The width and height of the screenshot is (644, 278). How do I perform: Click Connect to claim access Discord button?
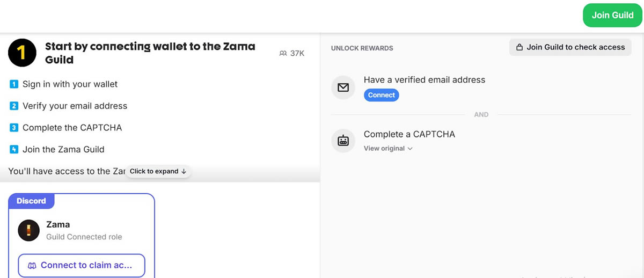pos(82,265)
